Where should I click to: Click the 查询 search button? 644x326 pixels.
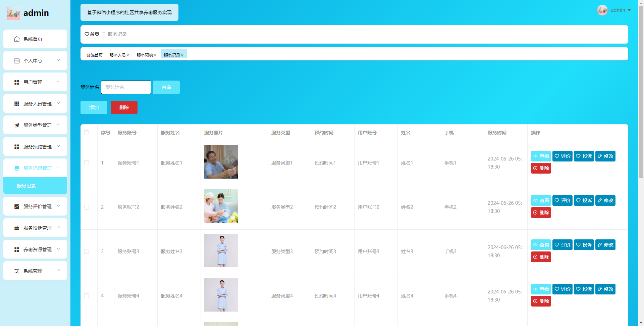(166, 87)
